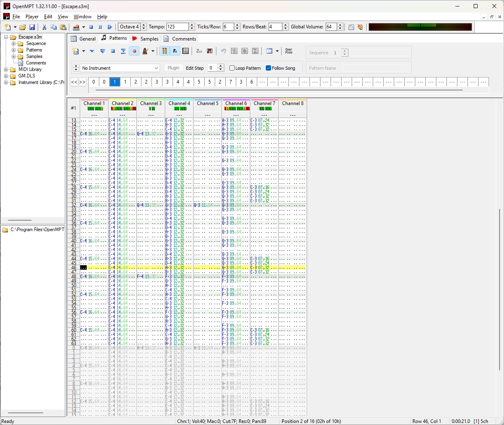This screenshot has width=504, height=425.
Task: Click the order list << button
Action: click(74, 82)
